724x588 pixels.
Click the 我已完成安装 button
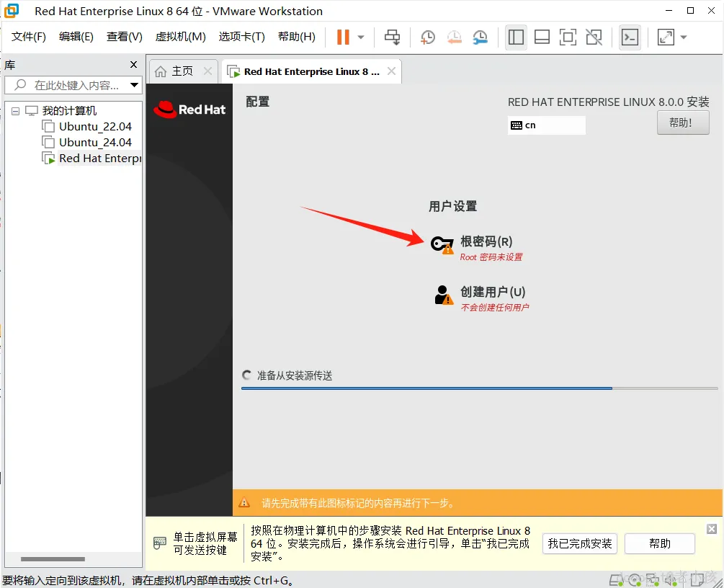(579, 544)
